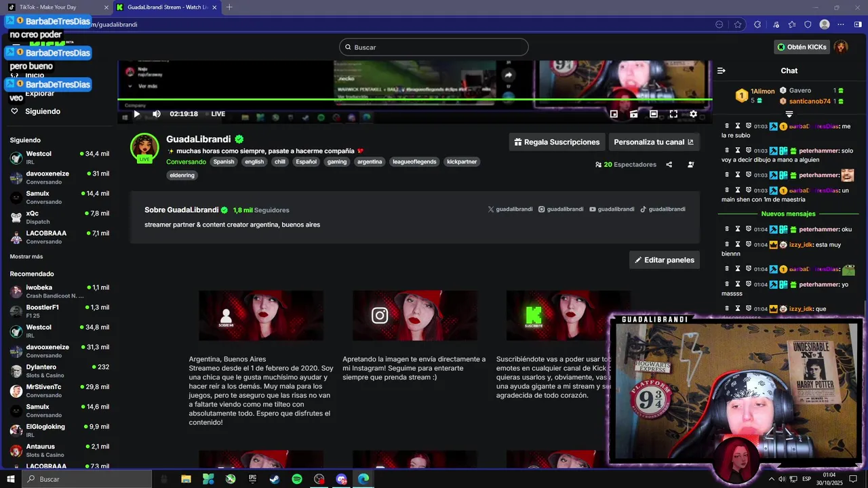Open Steam from the taskbar
Screen dimensions: 868x488
point(275,479)
